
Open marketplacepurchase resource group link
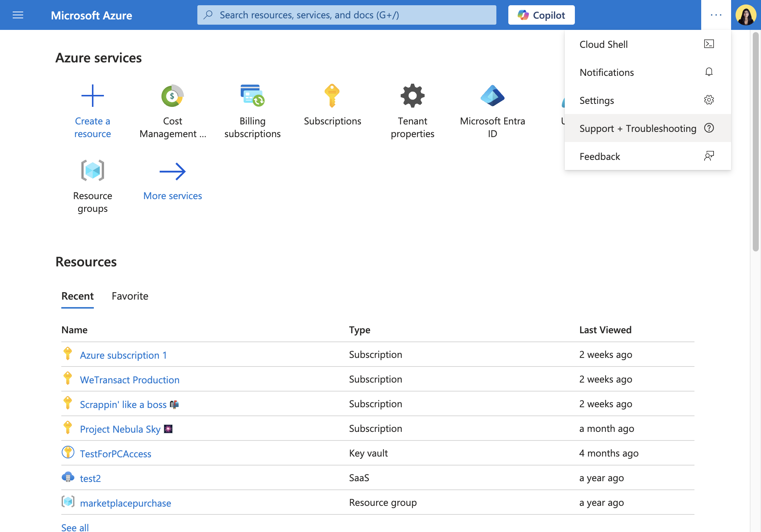click(126, 503)
